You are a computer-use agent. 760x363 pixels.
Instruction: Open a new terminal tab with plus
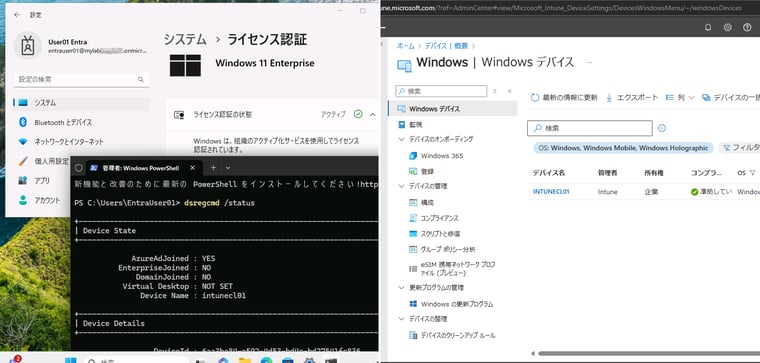point(213,168)
